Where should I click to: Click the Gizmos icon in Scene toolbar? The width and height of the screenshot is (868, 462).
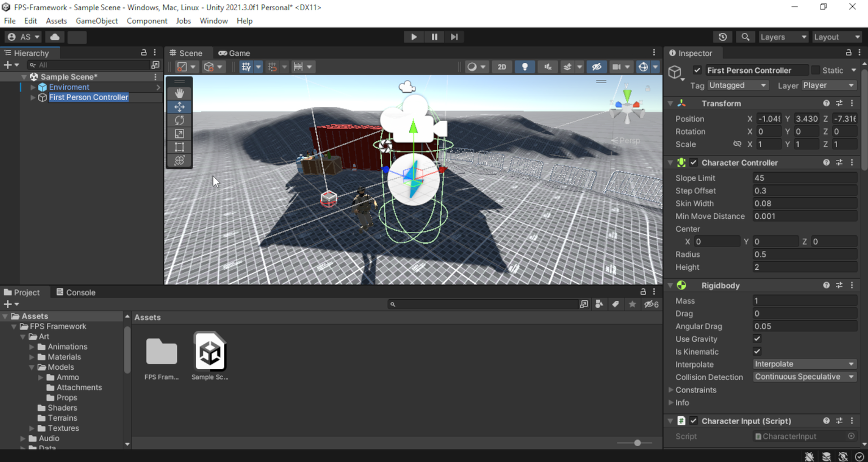(643, 67)
